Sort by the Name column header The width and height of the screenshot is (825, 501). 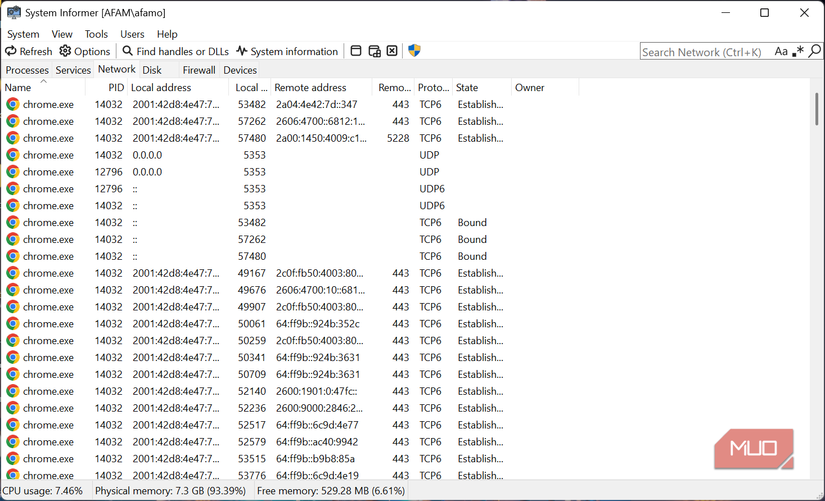click(x=44, y=87)
